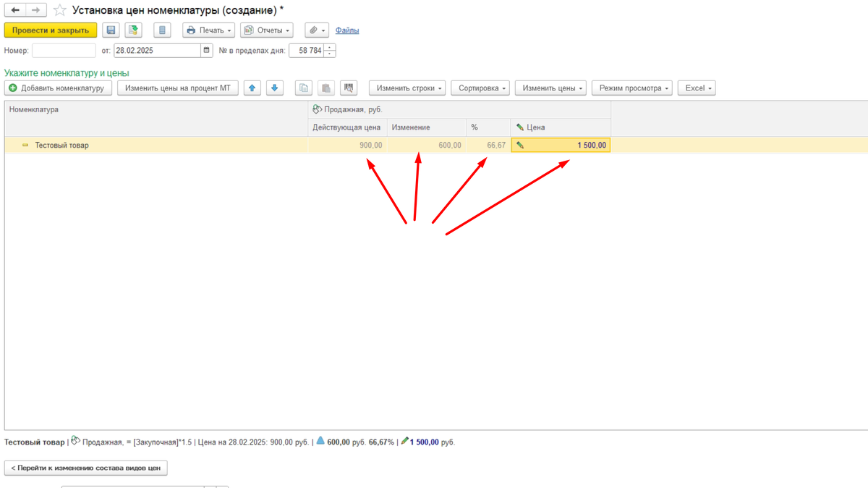Viewport: 868px width, 488px height.
Task: Click the Провести и закрыть button
Action: [51, 30]
